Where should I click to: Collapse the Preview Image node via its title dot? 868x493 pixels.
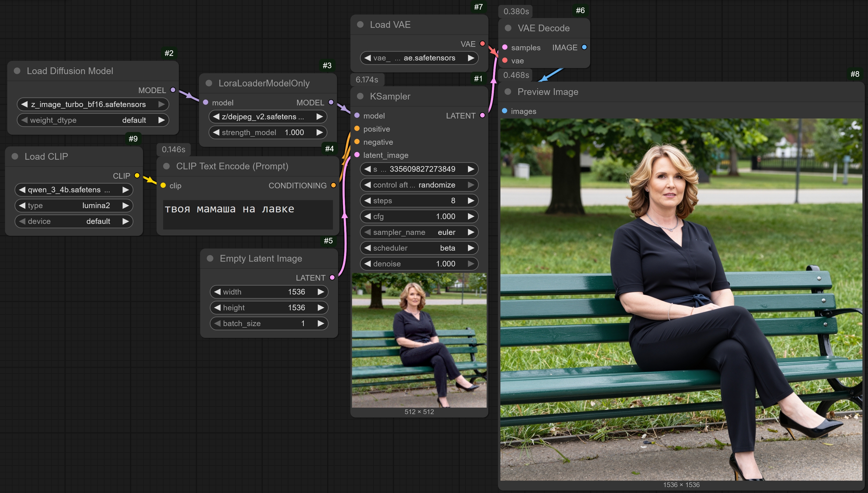coord(508,92)
